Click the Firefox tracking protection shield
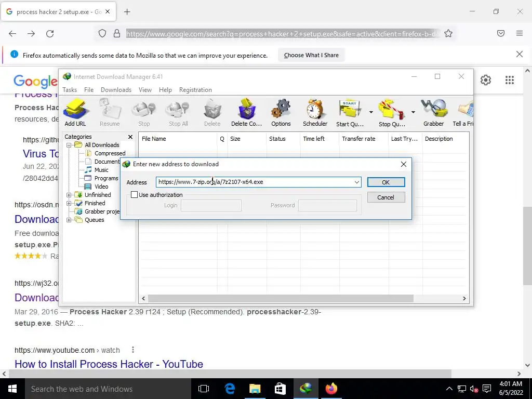The height and width of the screenshot is (399, 532). coord(102,33)
